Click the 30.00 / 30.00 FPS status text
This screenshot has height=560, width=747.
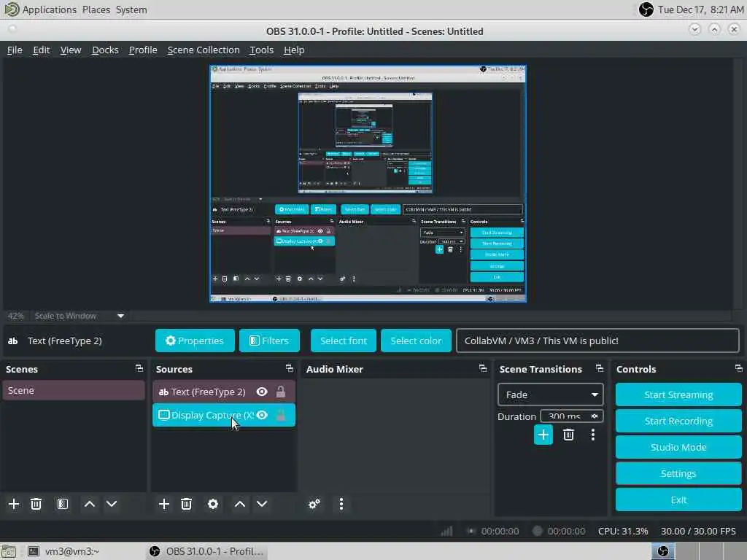click(698, 531)
